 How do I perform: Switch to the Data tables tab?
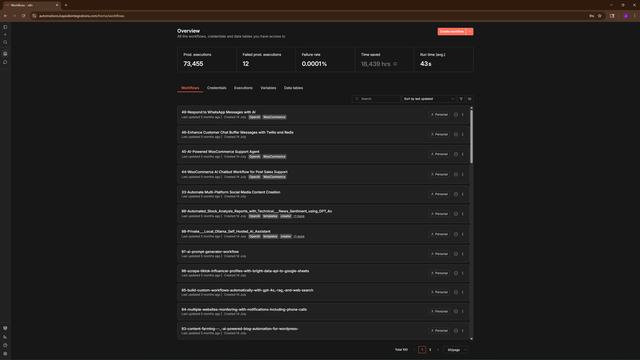(x=293, y=88)
